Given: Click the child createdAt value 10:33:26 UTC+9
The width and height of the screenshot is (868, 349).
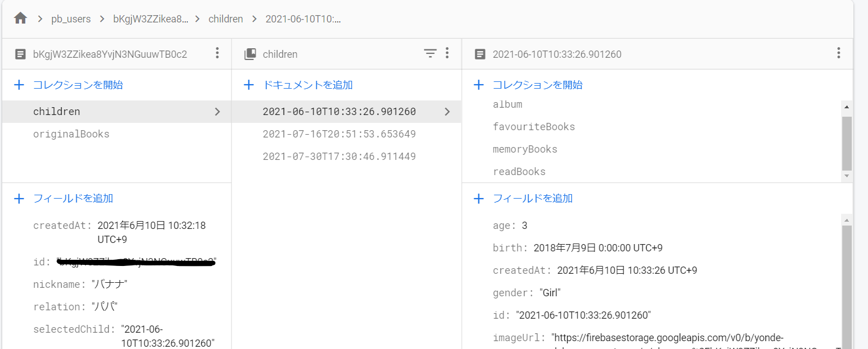Looking at the screenshot, I should pos(627,270).
